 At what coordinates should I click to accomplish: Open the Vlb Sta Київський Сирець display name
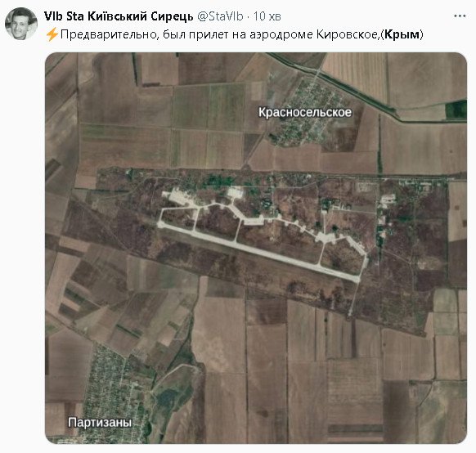point(119,16)
